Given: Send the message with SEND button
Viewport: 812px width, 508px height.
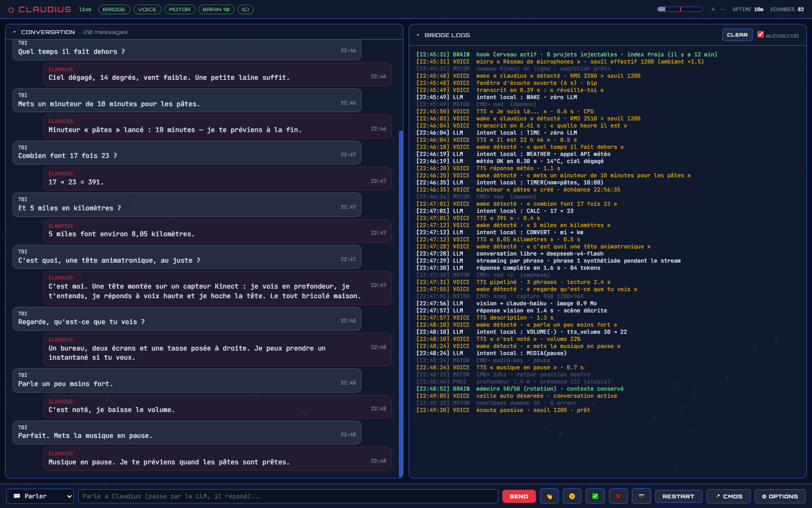Looking at the screenshot, I should pos(519,496).
